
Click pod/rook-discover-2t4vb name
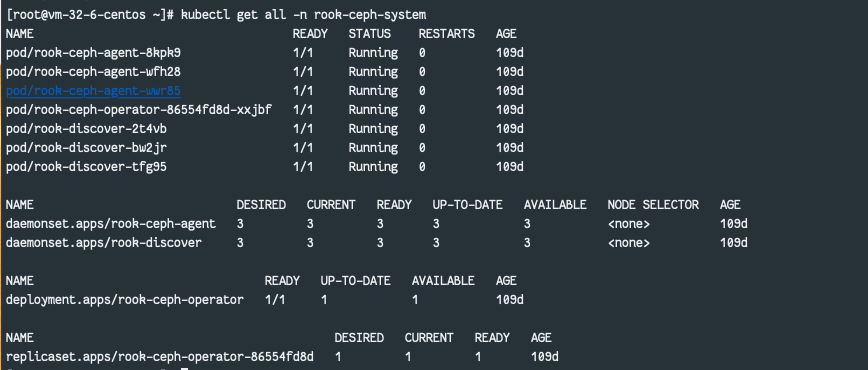(86, 129)
